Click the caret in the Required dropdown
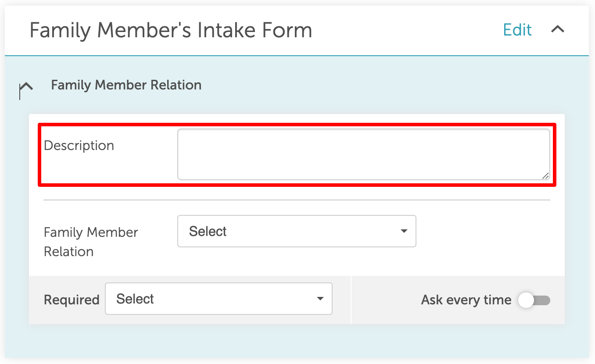This screenshot has width=595, height=364. [320, 299]
